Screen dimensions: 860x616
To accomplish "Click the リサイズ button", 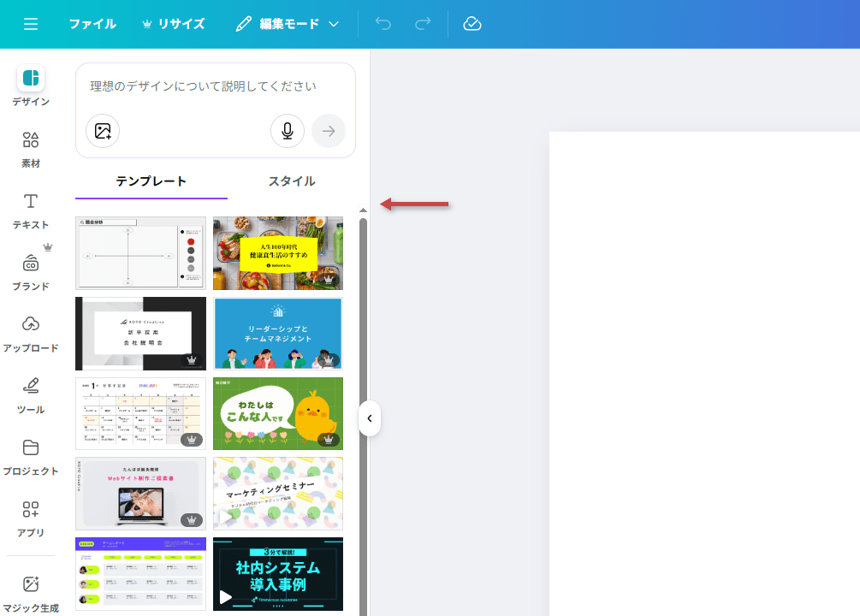I will point(174,24).
